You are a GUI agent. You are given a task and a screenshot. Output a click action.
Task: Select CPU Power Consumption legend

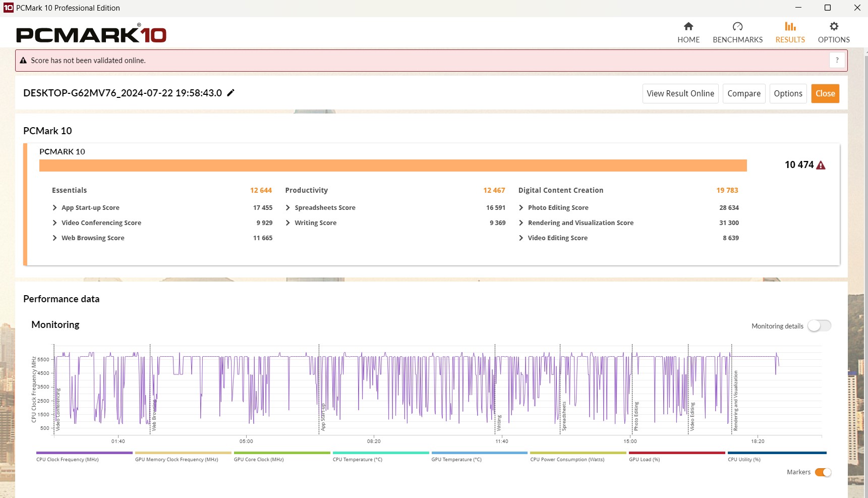click(578, 453)
